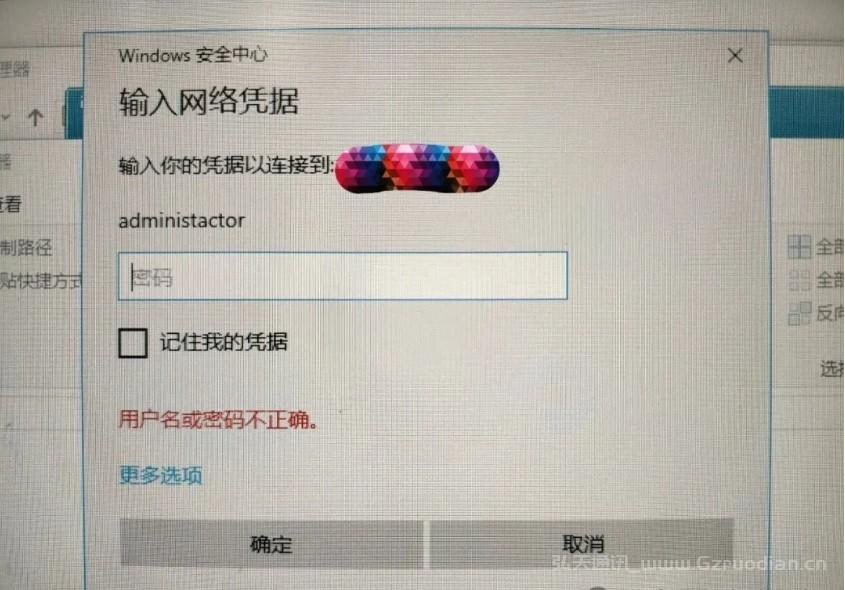Click the Select none grid icon
The height and width of the screenshot is (590, 845).
(799, 280)
